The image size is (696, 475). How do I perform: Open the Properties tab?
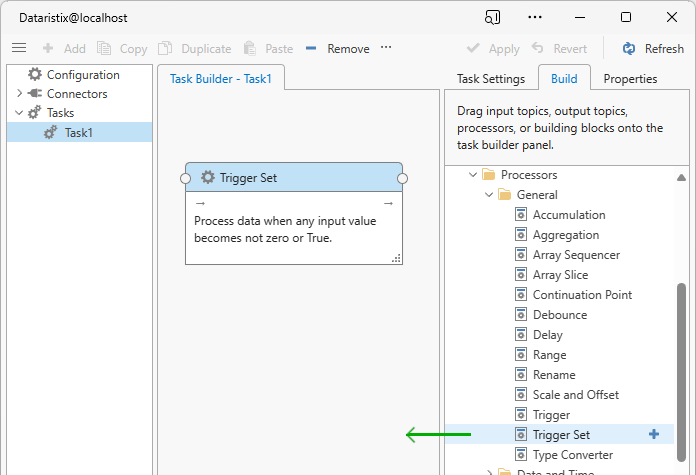coord(630,79)
